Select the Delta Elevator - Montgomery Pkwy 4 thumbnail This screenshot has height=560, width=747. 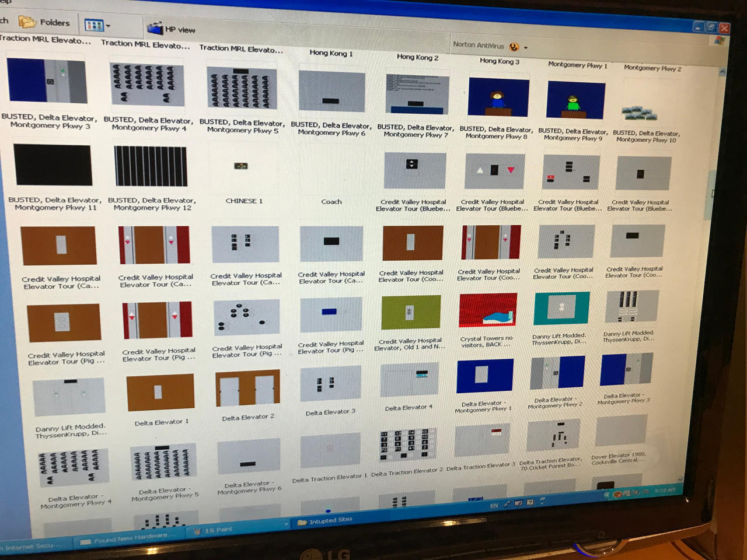tap(74, 468)
